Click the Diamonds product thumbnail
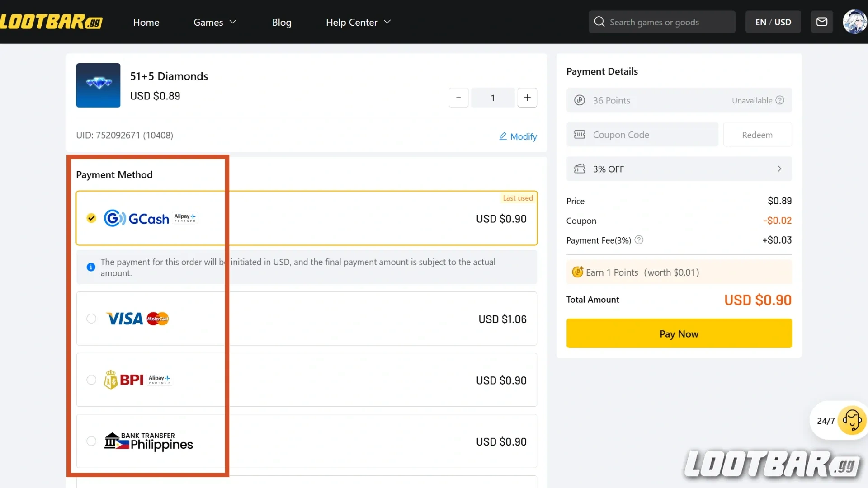 pyautogui.click(x=98, y=85)
